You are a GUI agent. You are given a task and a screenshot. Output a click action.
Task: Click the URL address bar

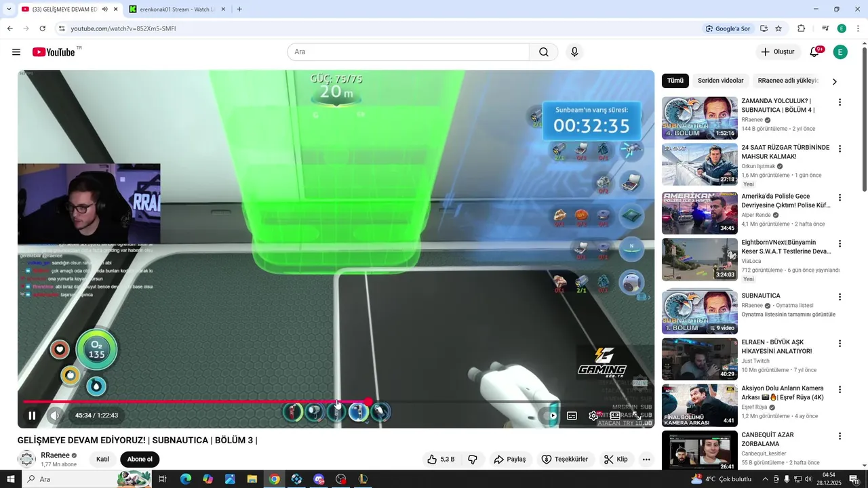pos(380,28)
